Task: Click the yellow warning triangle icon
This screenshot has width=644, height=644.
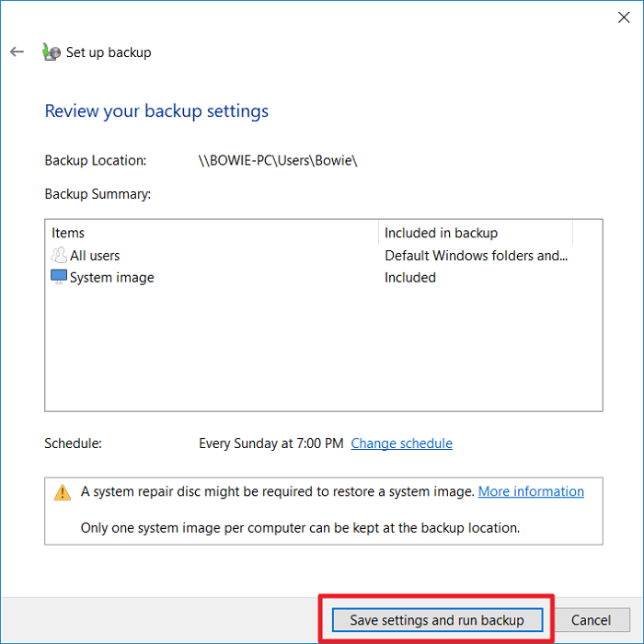Action: pyautogui.click(x=63, y=492)
